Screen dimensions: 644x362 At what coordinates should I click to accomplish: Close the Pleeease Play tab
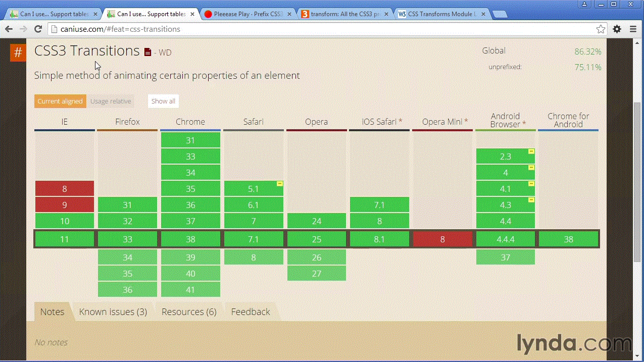288,14
